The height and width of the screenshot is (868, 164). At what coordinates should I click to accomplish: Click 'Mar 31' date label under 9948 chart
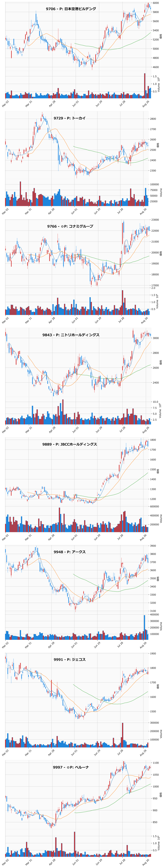point(29,645)
